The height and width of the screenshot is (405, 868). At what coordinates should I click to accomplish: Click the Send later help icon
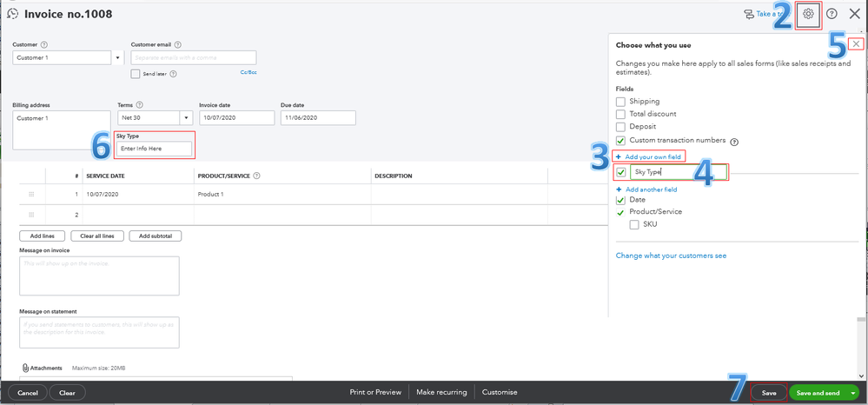coord(173,74)
